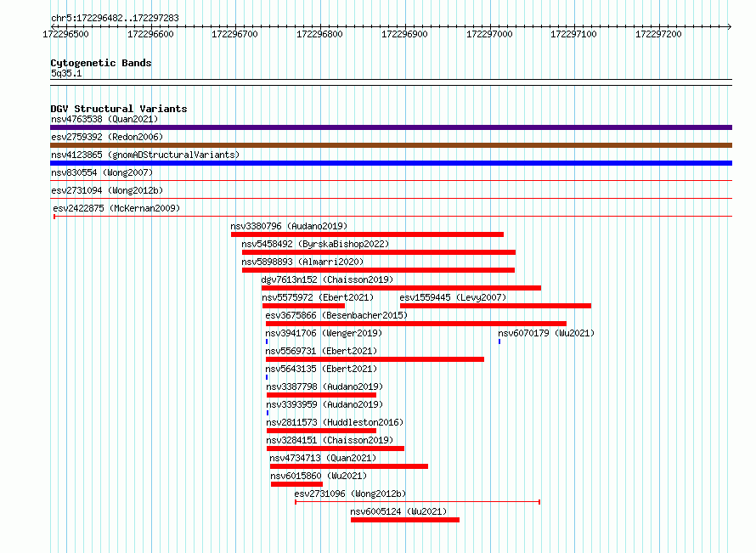Click the nsv3941706 (Wenger2019) label
This screenshot has height=553, width=756.
click(324, 333)
